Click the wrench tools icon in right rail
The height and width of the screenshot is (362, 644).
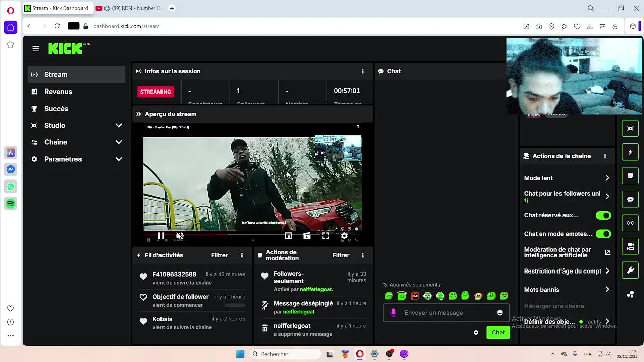(x=630, y=270)
